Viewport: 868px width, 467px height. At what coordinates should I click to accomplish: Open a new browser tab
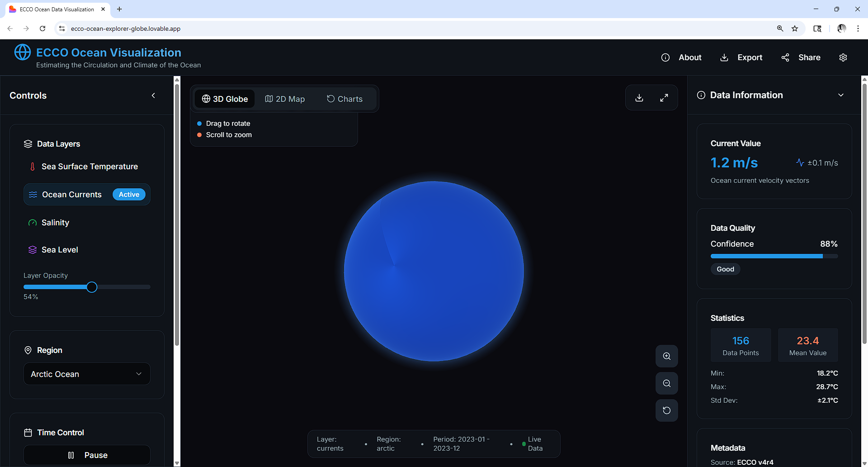(119, 9)
